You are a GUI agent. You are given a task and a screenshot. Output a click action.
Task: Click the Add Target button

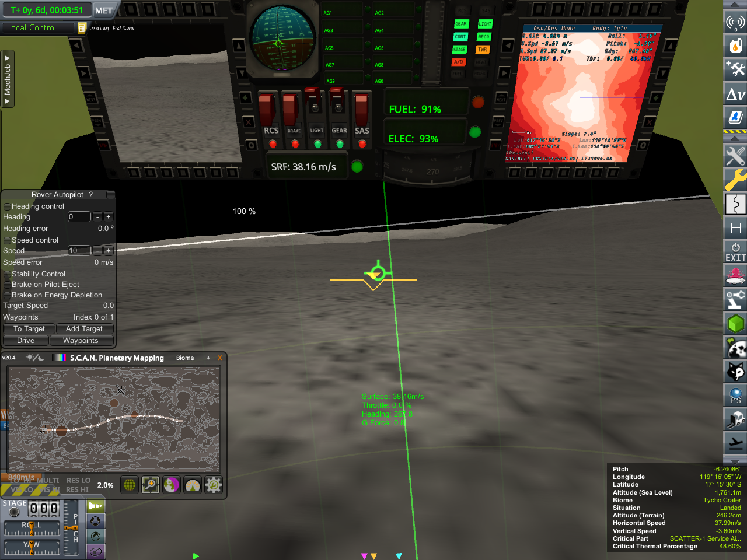(x=85, y=329)
